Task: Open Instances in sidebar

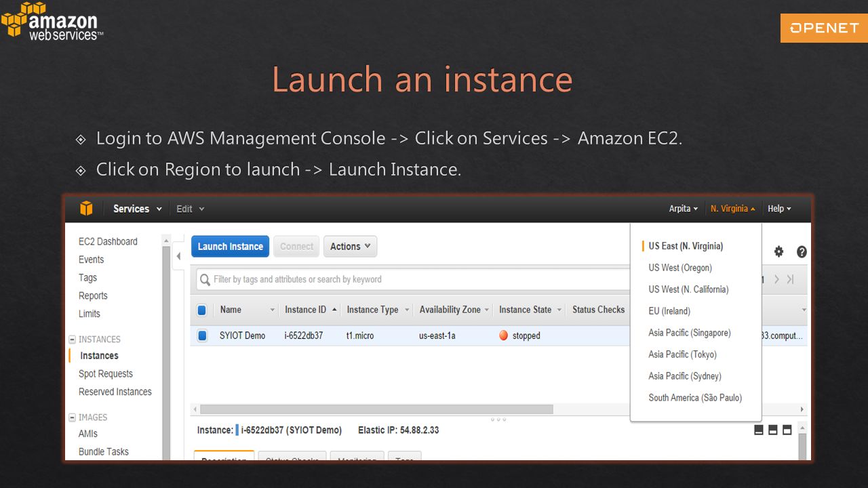Action: pos(99,356)
